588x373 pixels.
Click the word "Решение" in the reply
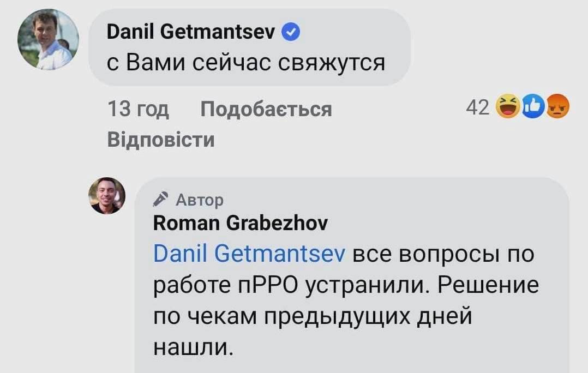[489, 285]
